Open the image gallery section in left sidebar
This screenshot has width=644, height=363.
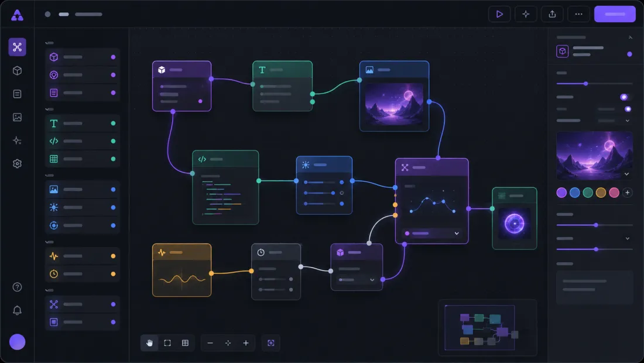point(17,118)
